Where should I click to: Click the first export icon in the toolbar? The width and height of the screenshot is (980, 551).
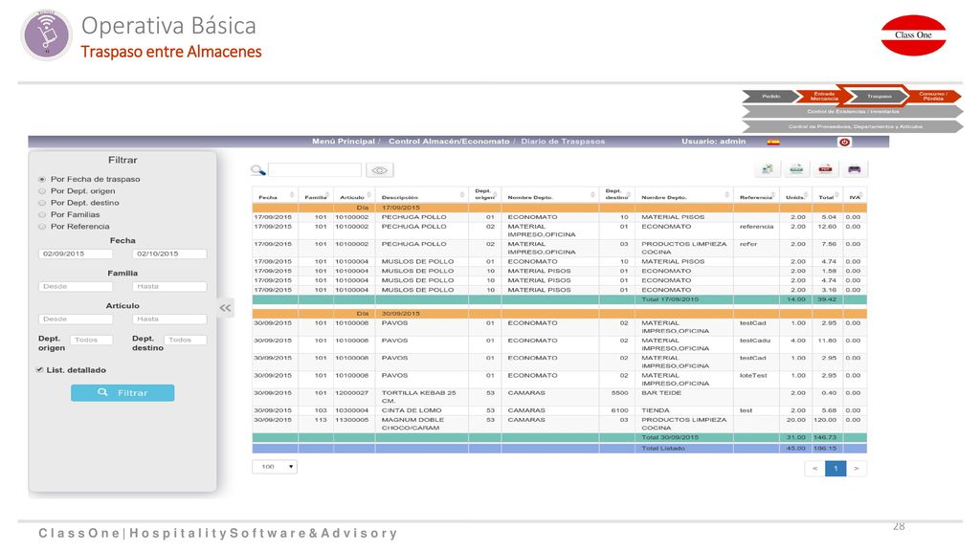(x=767, y=168)
